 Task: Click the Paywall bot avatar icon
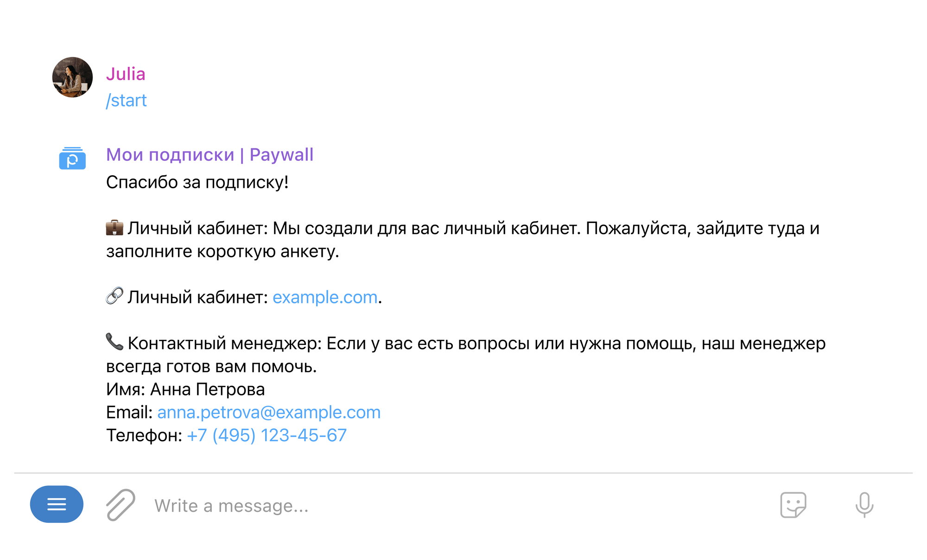tap(72, 159)
